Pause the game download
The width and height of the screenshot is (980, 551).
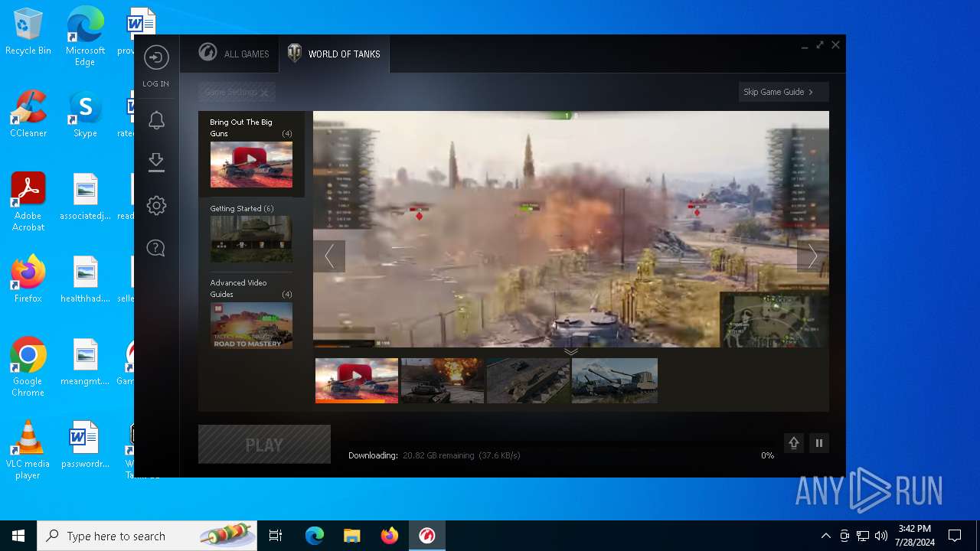click(819, 443)
